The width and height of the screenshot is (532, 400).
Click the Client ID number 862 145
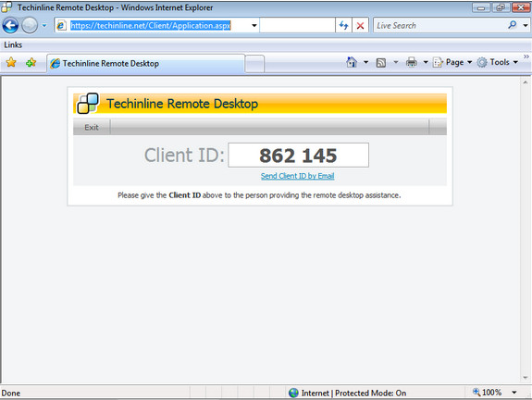coord(298,156)
